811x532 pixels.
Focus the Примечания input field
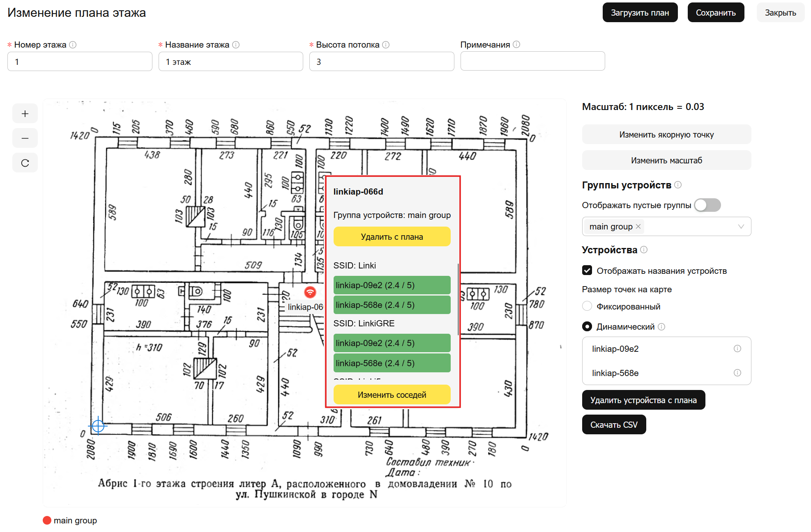(x=532, y=61)
